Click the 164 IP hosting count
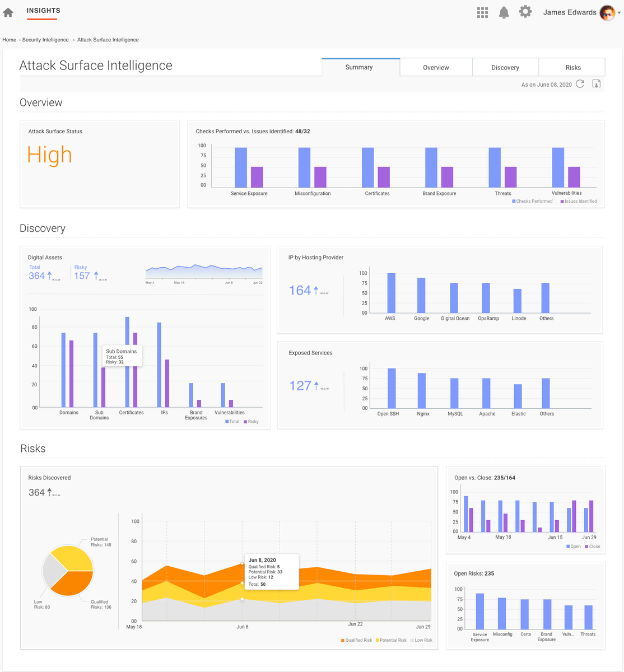The height and width of the screenshot is (672, 624). pos(300,291)
